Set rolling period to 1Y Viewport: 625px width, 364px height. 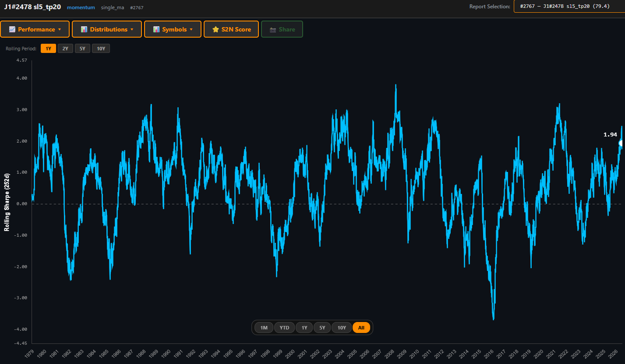click(48, 49)
